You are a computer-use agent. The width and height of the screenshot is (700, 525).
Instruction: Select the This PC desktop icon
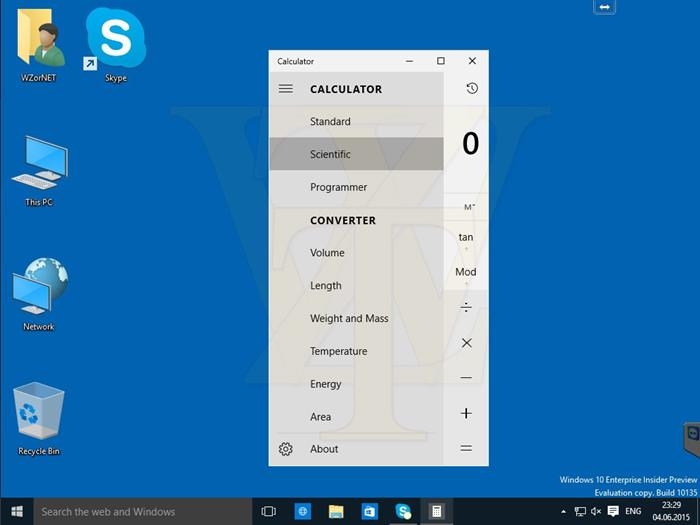click(39, 171)
